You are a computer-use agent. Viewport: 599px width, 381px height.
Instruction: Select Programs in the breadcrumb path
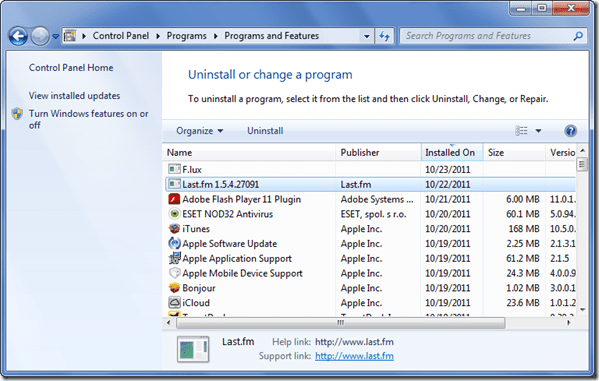[x=186, y=36]
